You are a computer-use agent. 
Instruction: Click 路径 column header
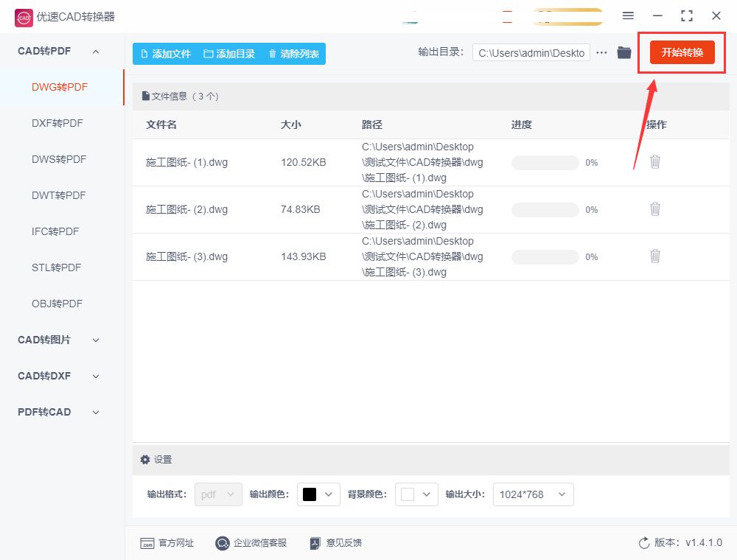click(x=371, y=125)
